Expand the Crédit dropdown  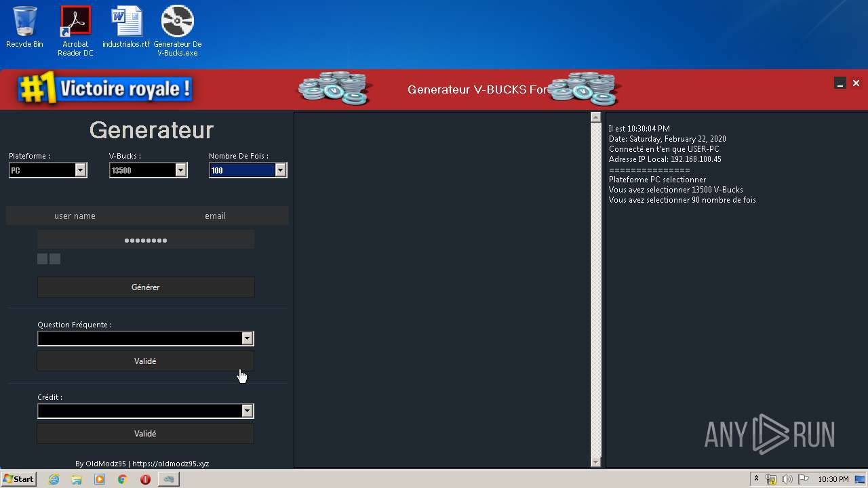coord(248,411)
